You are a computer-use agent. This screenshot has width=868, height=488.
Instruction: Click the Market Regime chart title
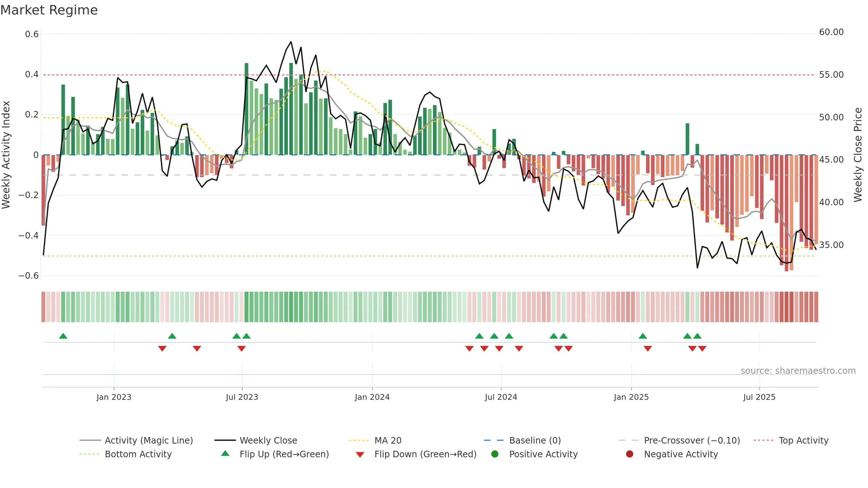click(49, 10)
